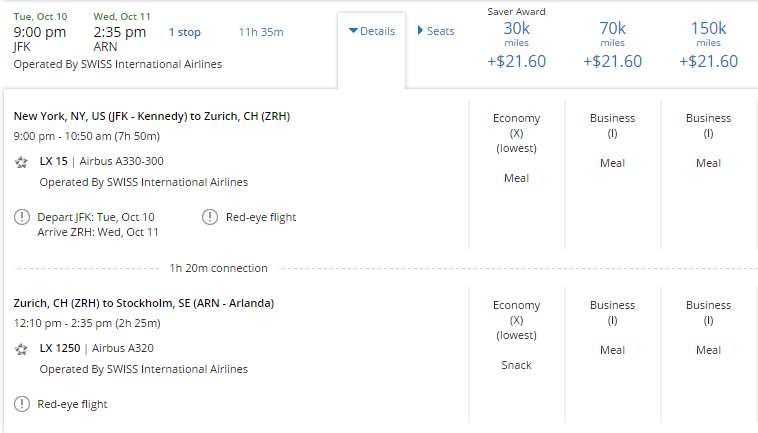Click Operated By SWISS text under LX 15
758x433 pixels.
[144, 182]
